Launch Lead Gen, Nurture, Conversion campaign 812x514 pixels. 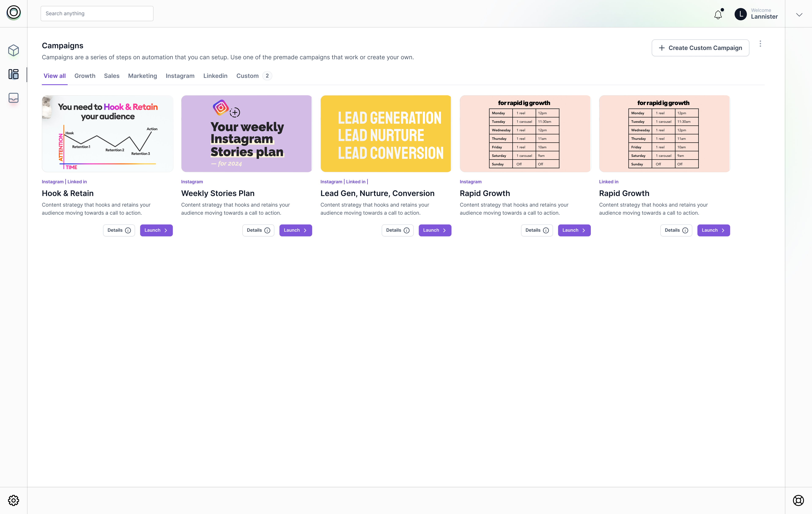tap(435, 230)
